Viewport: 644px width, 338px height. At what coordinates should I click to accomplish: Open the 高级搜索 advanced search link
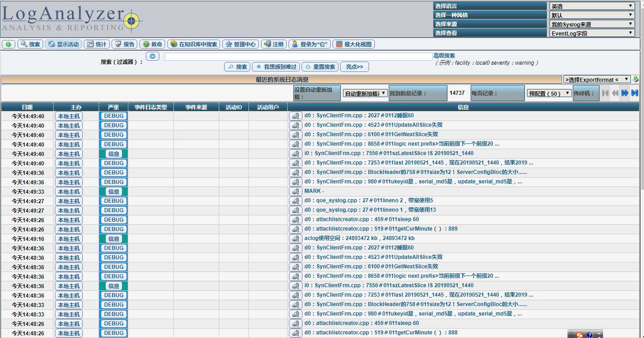[x=444, y=56]
